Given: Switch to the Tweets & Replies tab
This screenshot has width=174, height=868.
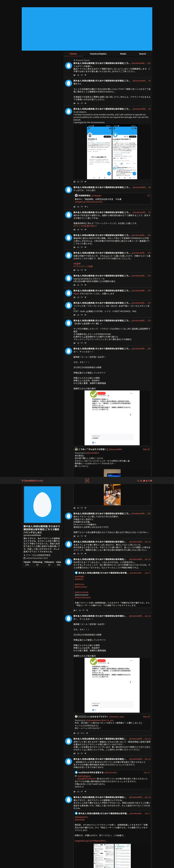Looking at the screenshot, I should pyautogui.click(x=98, y=54).
